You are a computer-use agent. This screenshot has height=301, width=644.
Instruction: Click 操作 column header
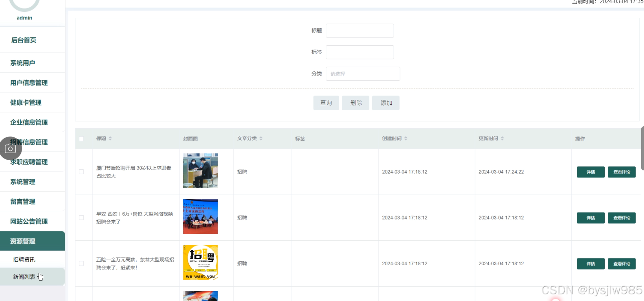point(580,139)
